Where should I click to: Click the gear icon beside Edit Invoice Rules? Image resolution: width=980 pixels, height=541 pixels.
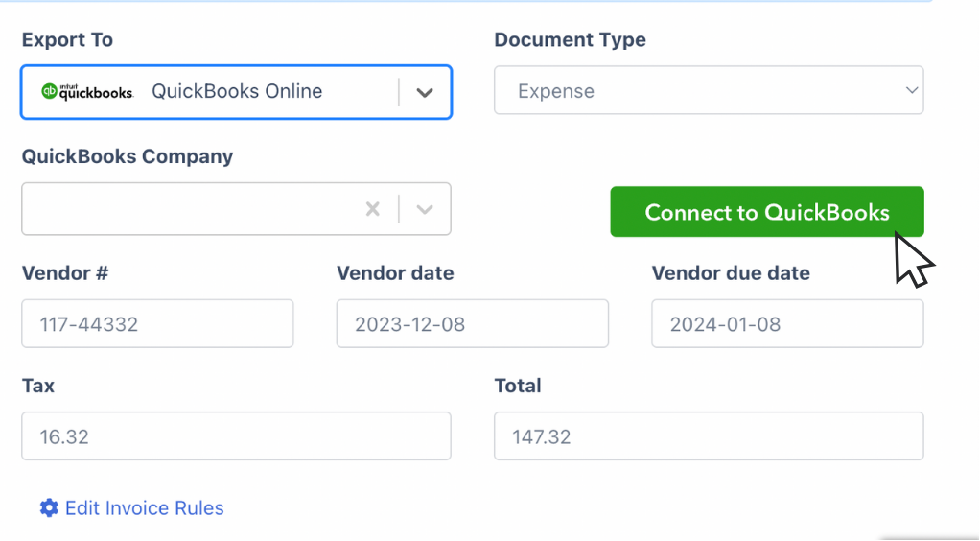(x=49, y=508)
